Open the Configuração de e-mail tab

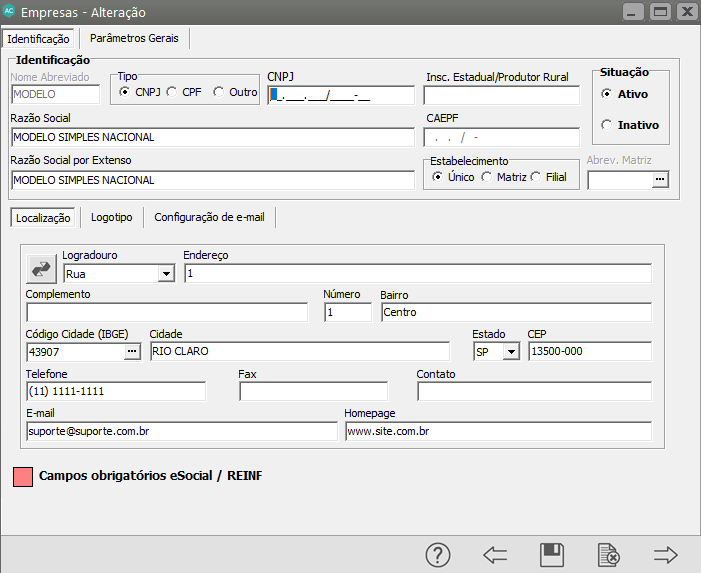tap(209, 217)
